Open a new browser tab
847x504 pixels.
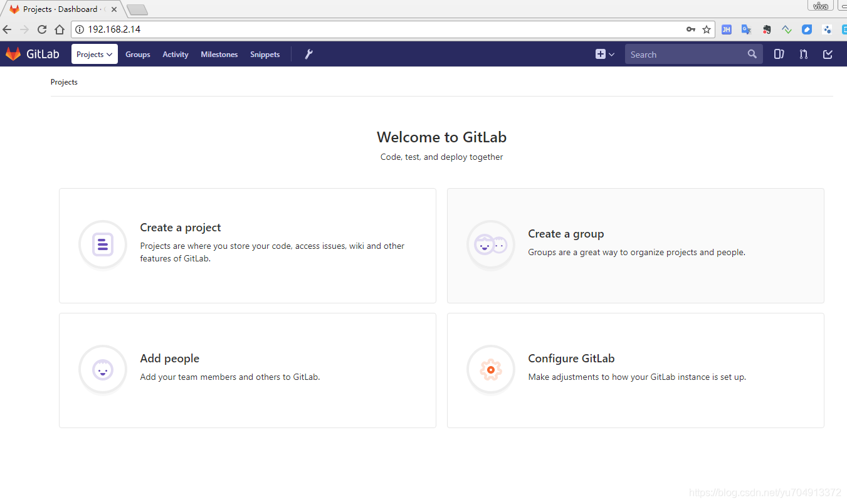tap(137, 9)
